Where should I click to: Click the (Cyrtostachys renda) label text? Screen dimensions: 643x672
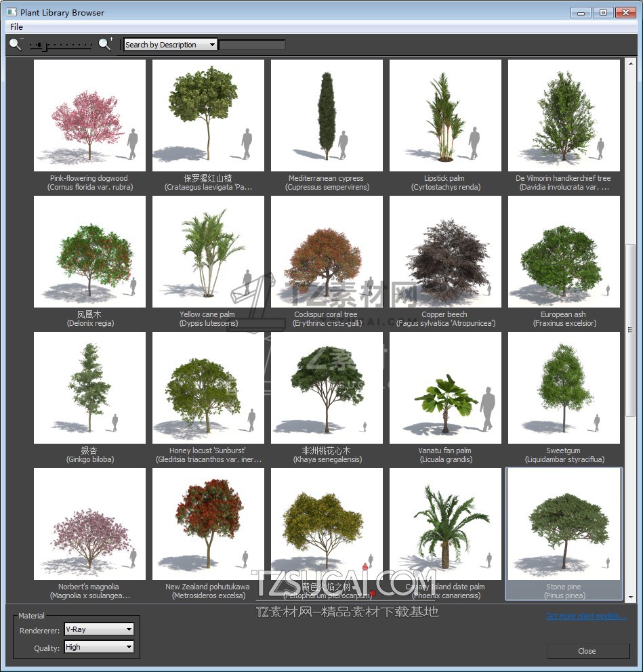click(446, 187)
